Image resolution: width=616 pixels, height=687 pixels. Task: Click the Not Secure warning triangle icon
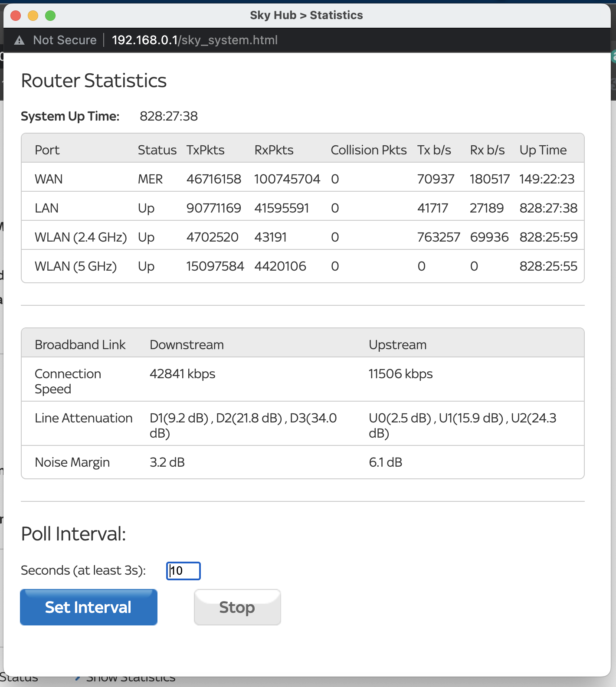(20, 40)
